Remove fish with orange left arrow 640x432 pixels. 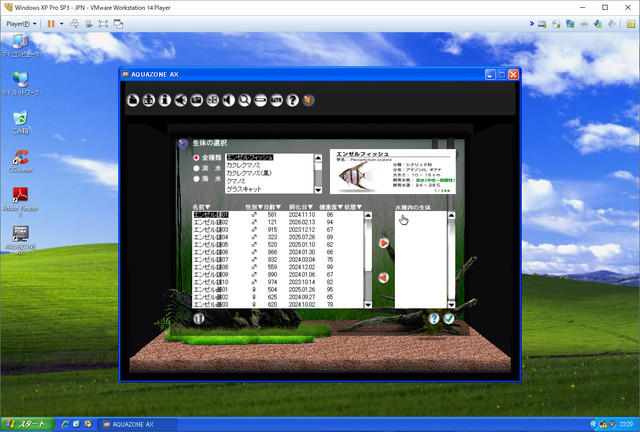tap(383, 278)
